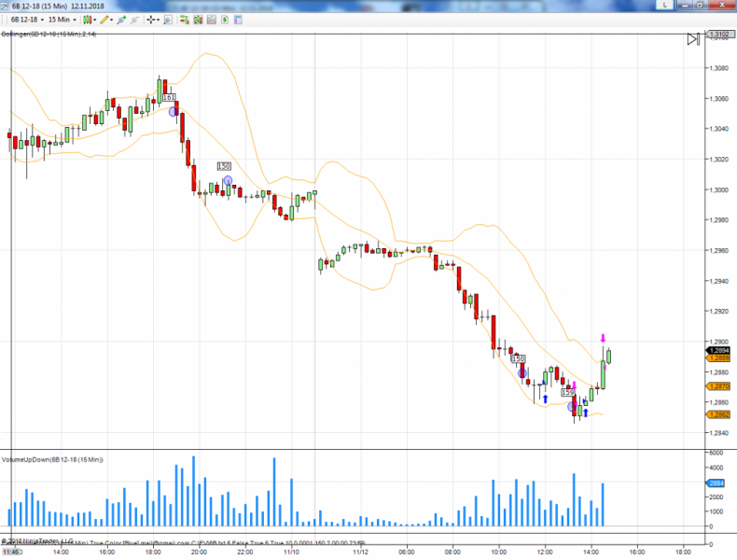
Task: Select the crosshair pointer icon
Action: click(x=150, y=20)
